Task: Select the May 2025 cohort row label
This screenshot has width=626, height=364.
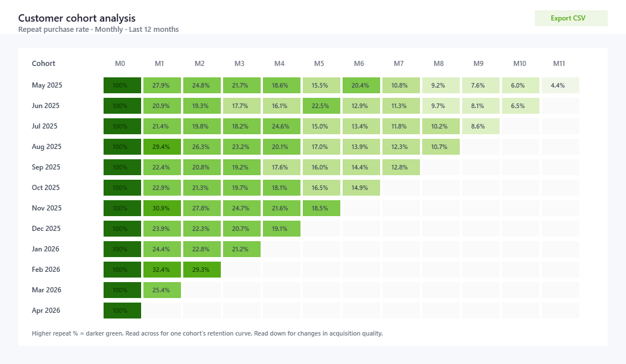Action: pos(47,85)
